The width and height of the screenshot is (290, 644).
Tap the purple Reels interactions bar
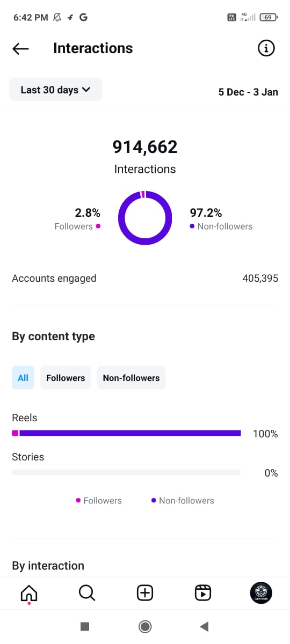[x=126, y=433]
